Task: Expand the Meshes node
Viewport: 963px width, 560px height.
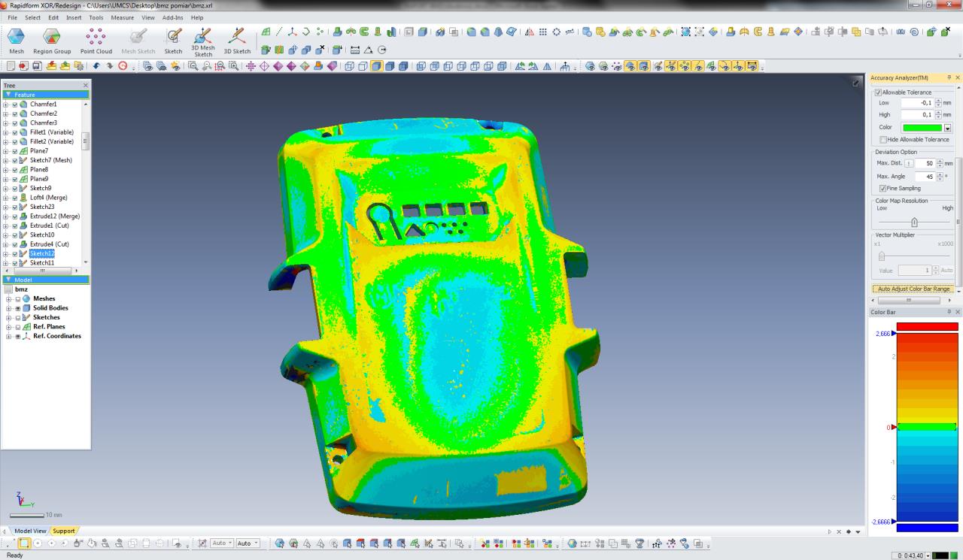Action: (8, 299)
